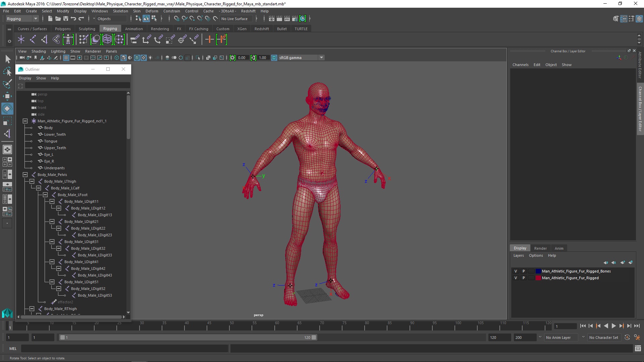
Task: Click the Set Key shelf icon
Action: 209,40
